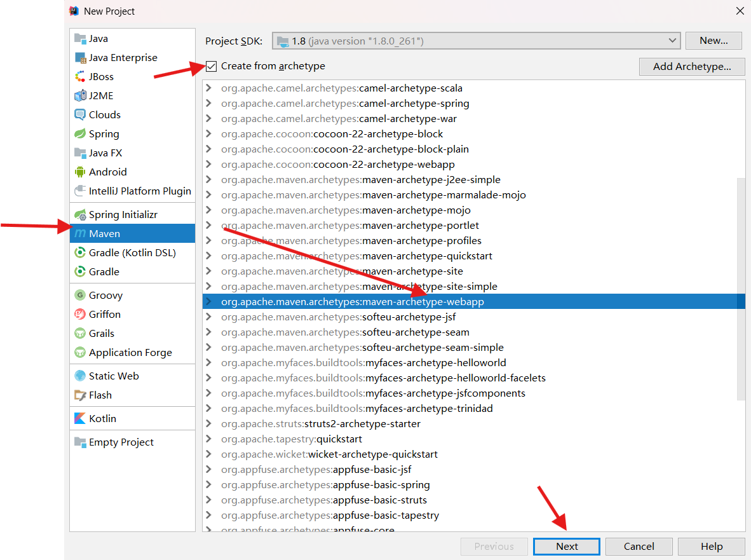Click the Grails icon
751x560 pixels.
80,334
